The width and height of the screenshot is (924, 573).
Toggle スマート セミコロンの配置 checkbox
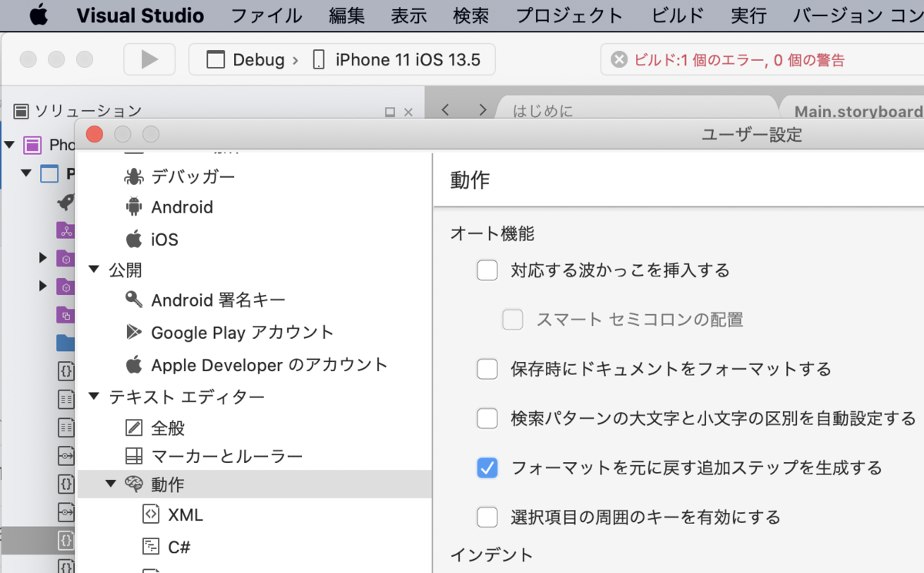coord(513,320)
